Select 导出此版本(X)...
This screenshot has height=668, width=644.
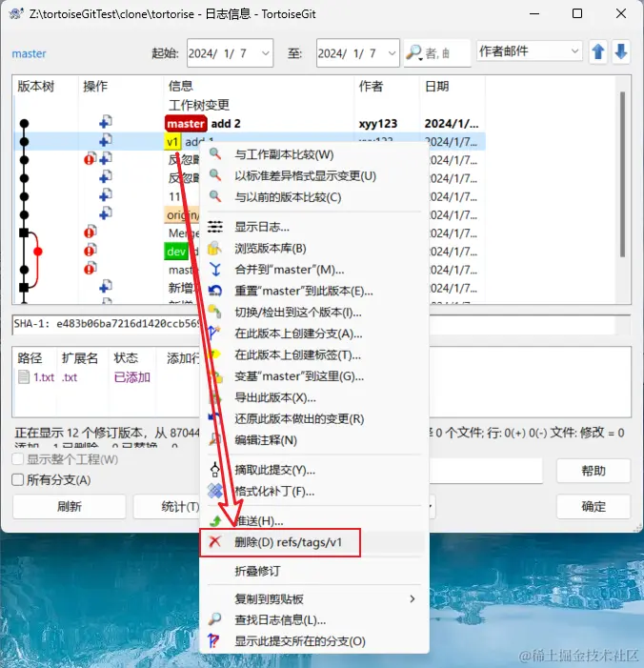pyautogui.click(x=314, y=397)
